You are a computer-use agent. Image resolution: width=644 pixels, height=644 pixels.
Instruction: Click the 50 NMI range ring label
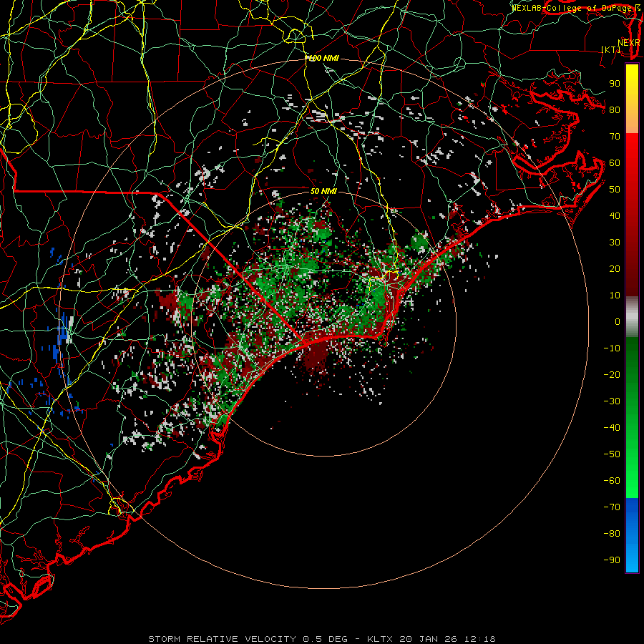pos(323,191)
